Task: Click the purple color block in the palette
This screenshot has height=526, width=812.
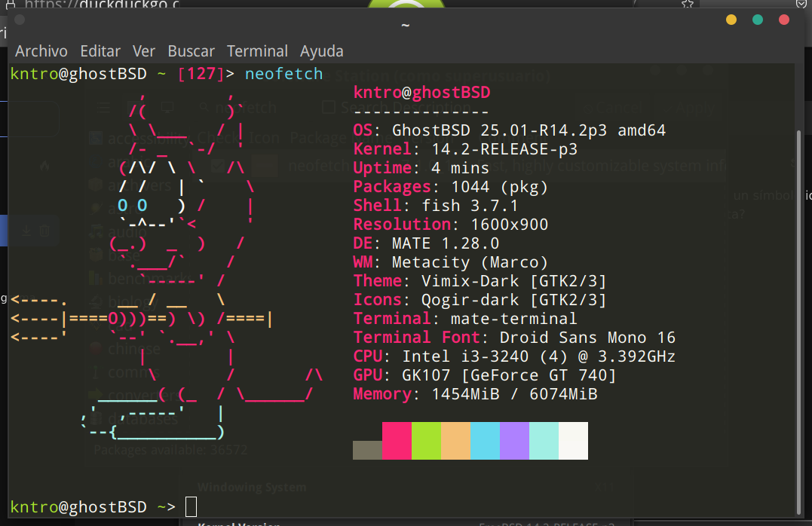Action: click(515, 441)
